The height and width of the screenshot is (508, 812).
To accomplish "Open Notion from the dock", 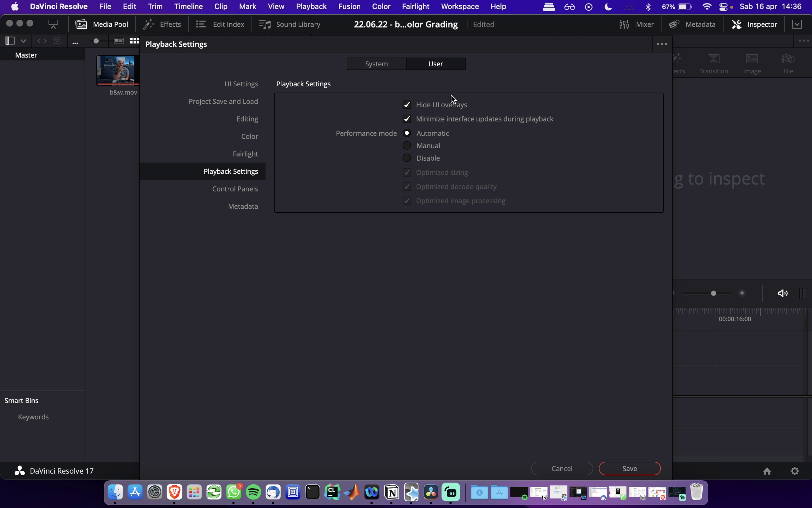I will tap(392, 492).
